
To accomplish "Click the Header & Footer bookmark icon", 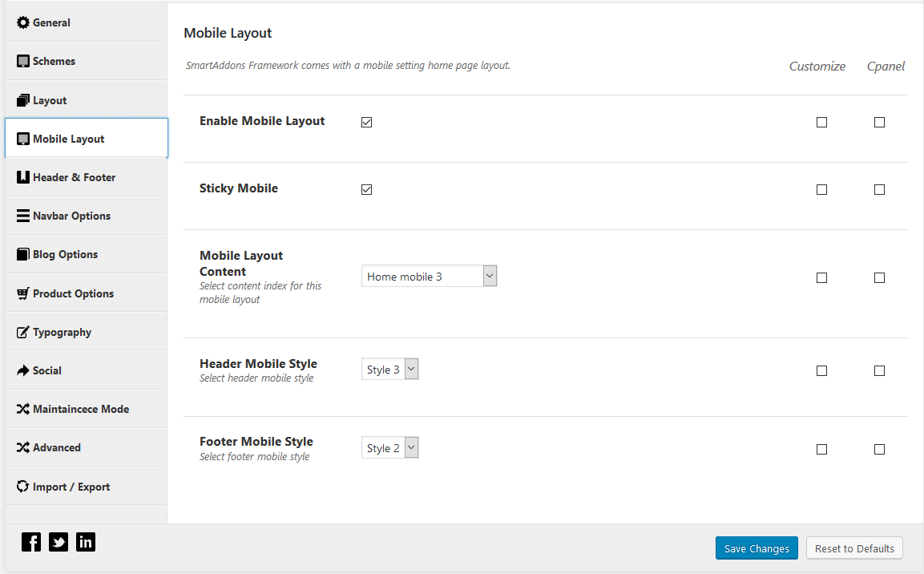I will coord(23,177).
